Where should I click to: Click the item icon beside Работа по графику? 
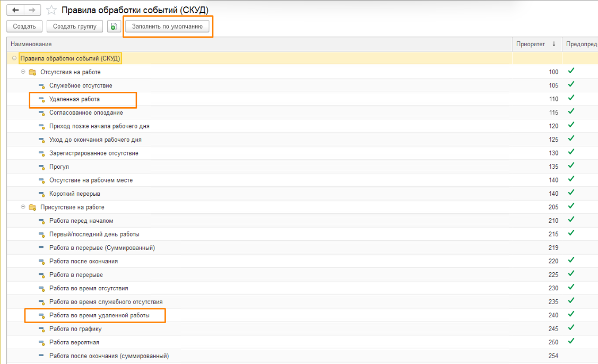[x=42, y=330]
